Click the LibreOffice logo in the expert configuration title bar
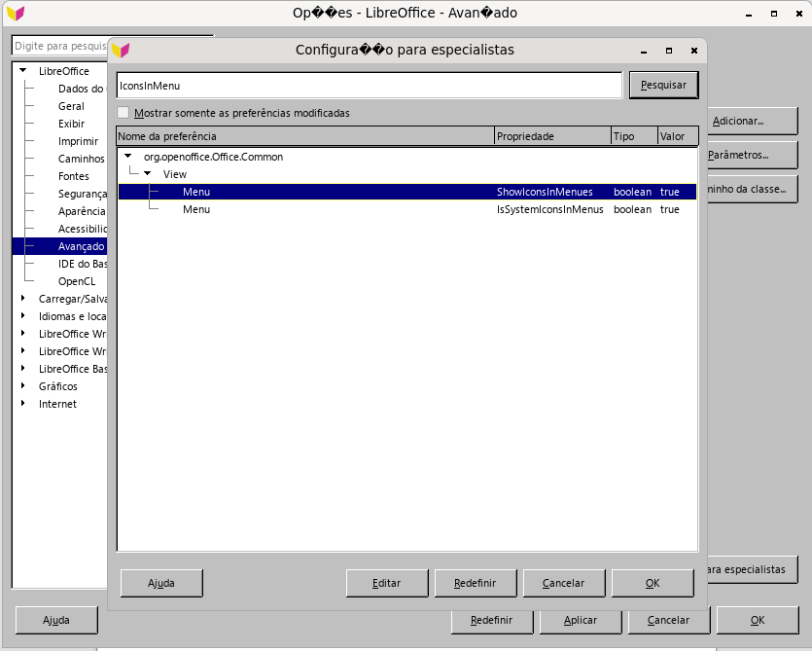812x651 pixels. [x=121, y=51]
